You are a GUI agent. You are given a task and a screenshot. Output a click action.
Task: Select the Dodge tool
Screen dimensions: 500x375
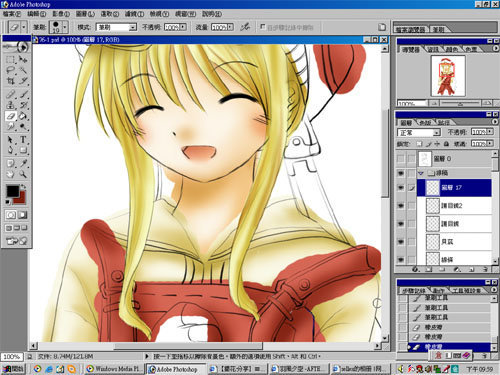[23, 127]
